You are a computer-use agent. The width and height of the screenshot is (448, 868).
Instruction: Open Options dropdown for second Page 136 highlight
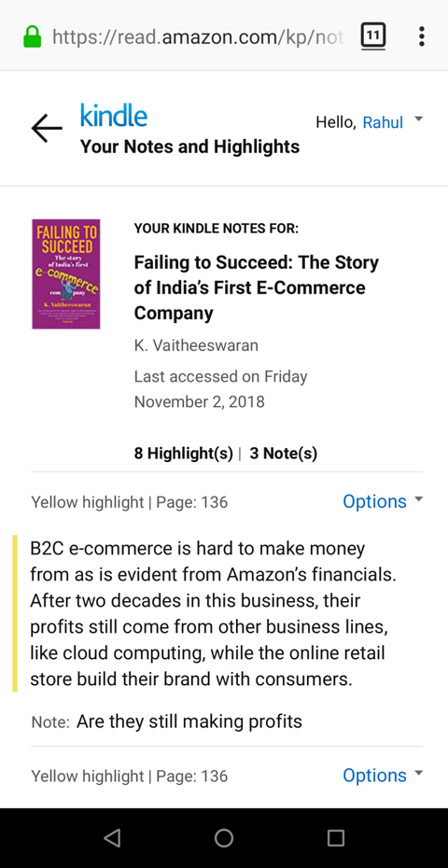383,775
